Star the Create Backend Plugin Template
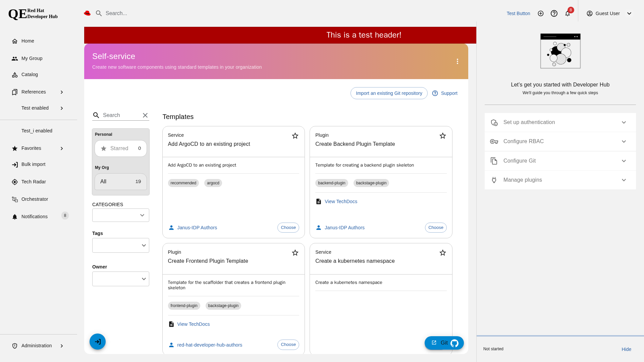 [x=443, y=136]
